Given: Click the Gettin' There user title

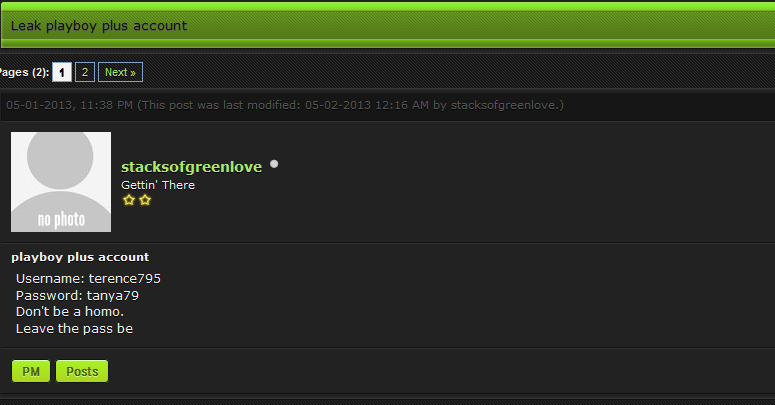Looking at the screenshot, I should [158, 185].
